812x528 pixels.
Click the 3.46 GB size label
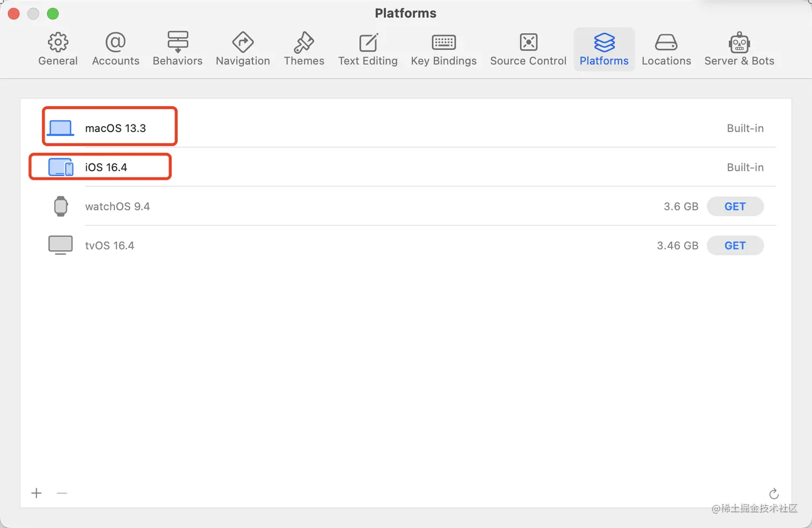point(678,246)
